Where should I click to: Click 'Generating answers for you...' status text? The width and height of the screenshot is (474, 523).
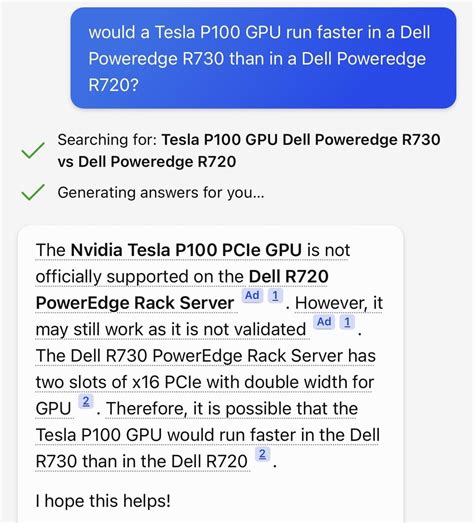click(x=161, y=193)
